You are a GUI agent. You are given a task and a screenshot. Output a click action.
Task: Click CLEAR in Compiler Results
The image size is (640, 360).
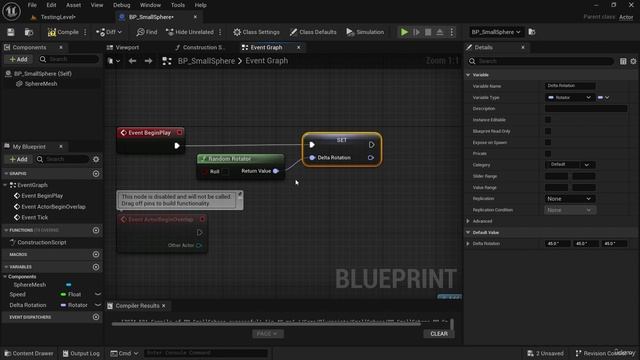click(x=439, y=334)
